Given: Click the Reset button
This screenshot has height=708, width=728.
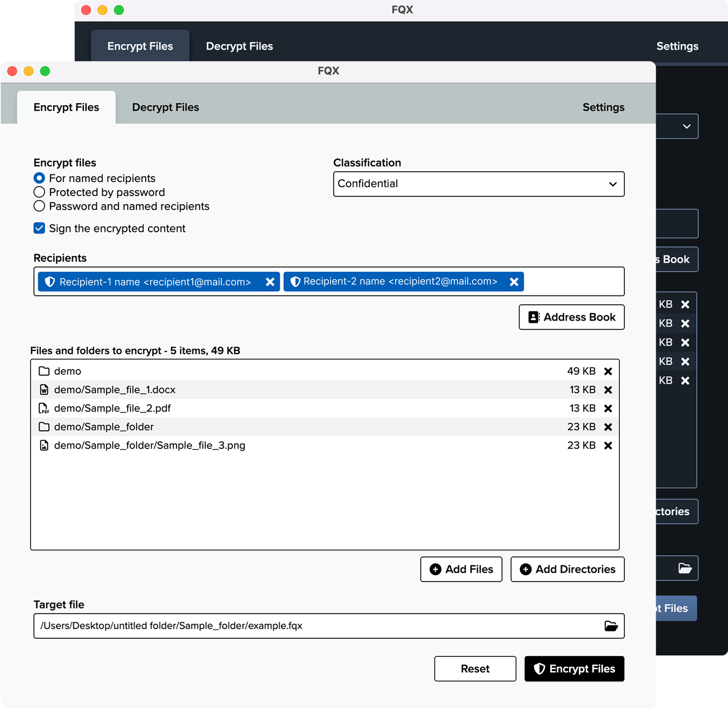Looking at the screenshot, I should [475, 669].
